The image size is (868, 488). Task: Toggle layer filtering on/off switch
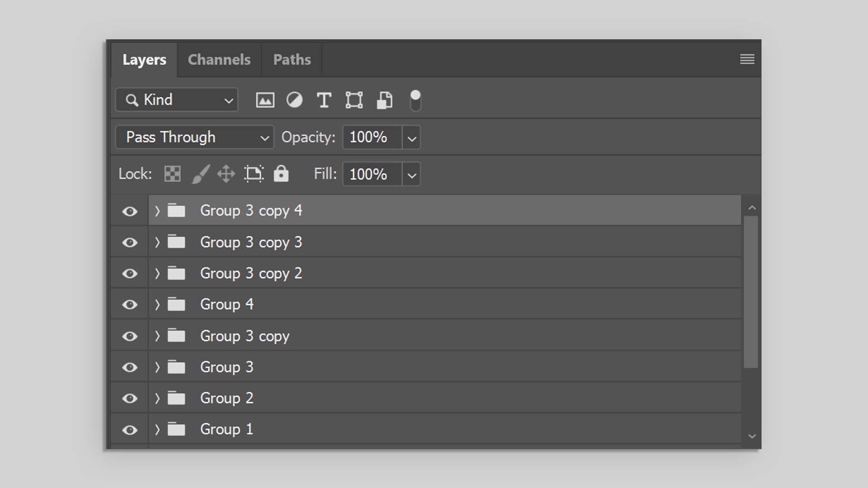(415, 100)
